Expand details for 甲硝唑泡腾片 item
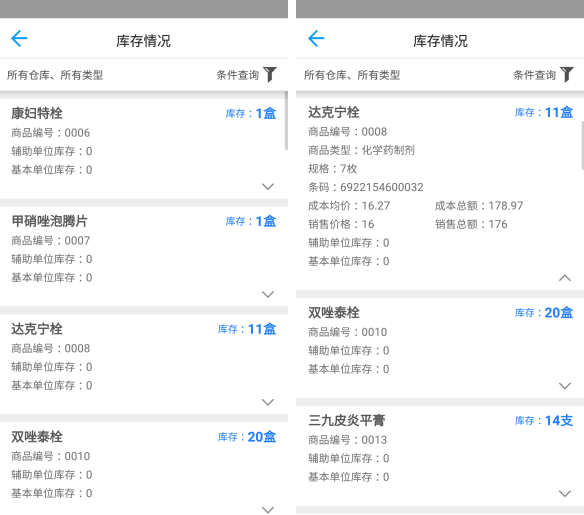The height and width of the screenshot is (515, 584). 268,294
